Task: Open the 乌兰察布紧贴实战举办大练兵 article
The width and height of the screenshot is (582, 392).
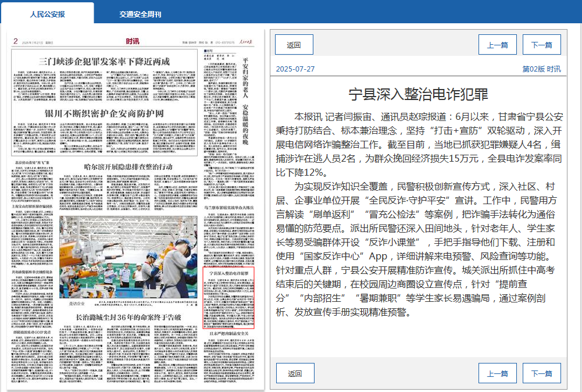Action: pos(228,207)
